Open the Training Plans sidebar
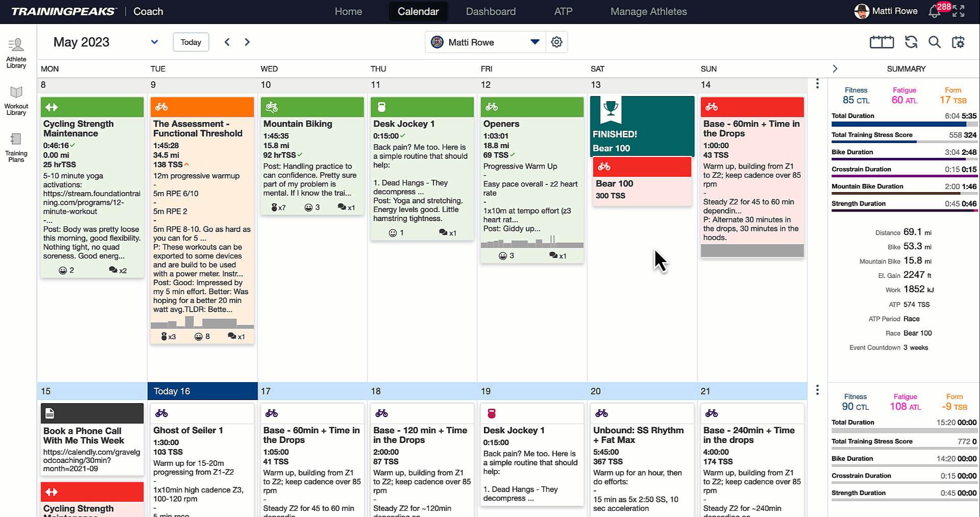 click(x=16, y=148)
